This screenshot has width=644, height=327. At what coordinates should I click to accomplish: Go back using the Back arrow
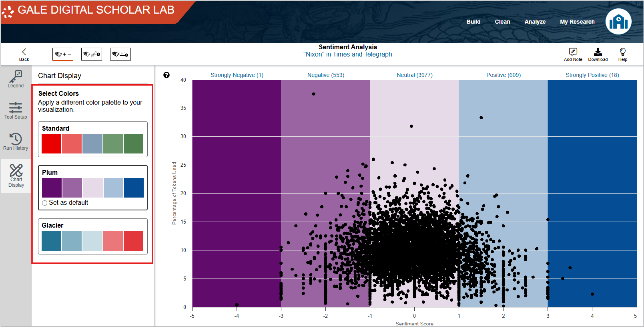pos(24,54)
